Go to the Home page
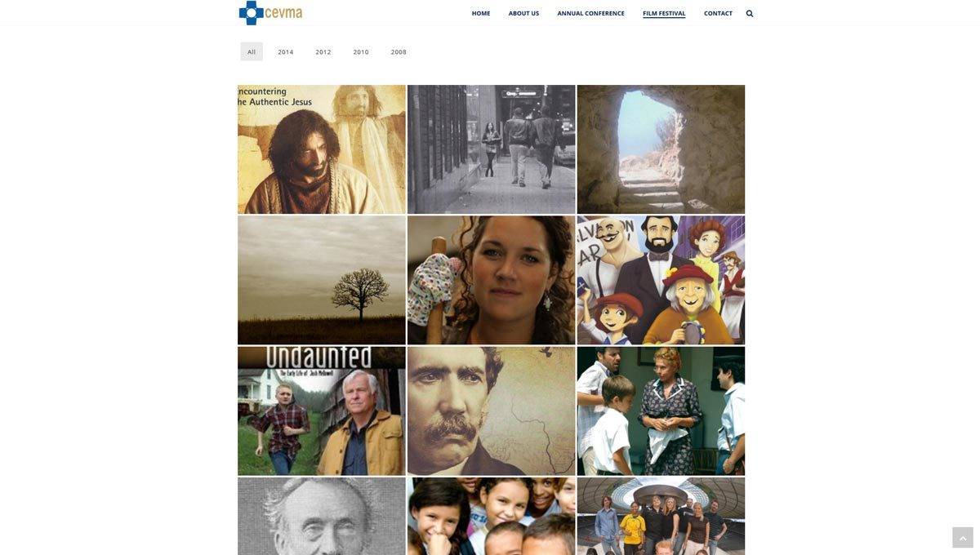Screen dimensions: 980x555 481,13
